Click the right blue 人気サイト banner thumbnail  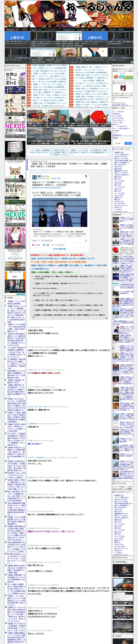(x=95, y=39)
